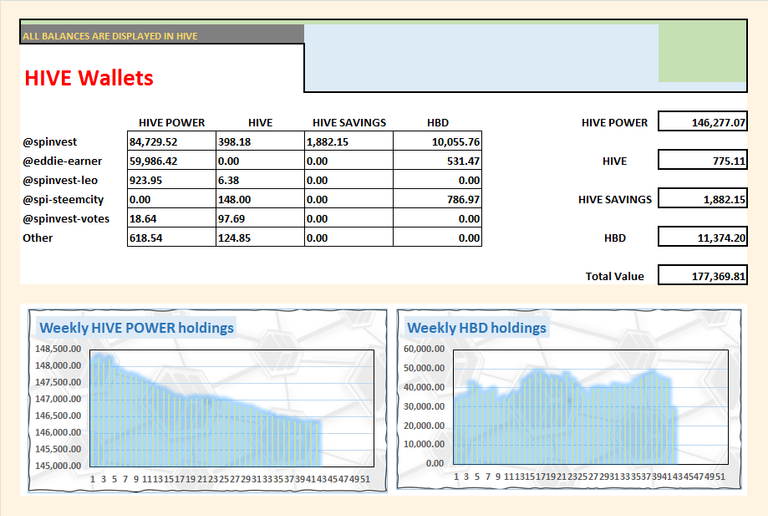This screenshot has width=768, height=516.
Task: Click the HIVE SAVINGS table column header
Action: tap(349, 122)
